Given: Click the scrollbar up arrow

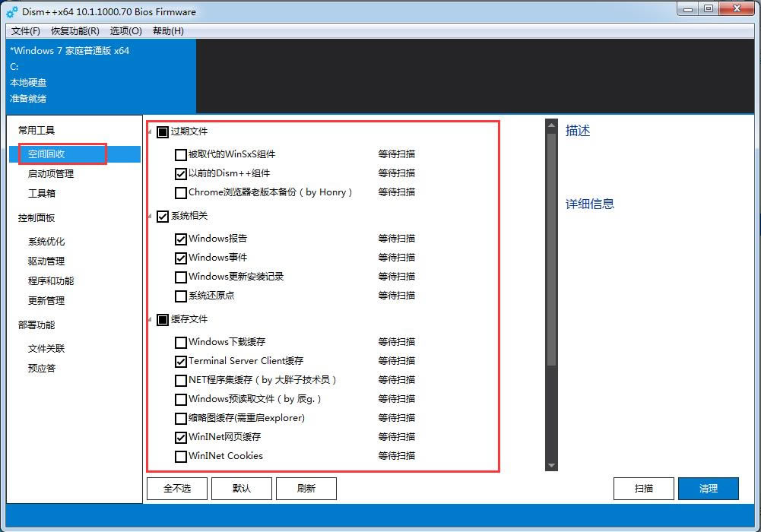Looking at the screenshot, I should [x=551, y=125].
